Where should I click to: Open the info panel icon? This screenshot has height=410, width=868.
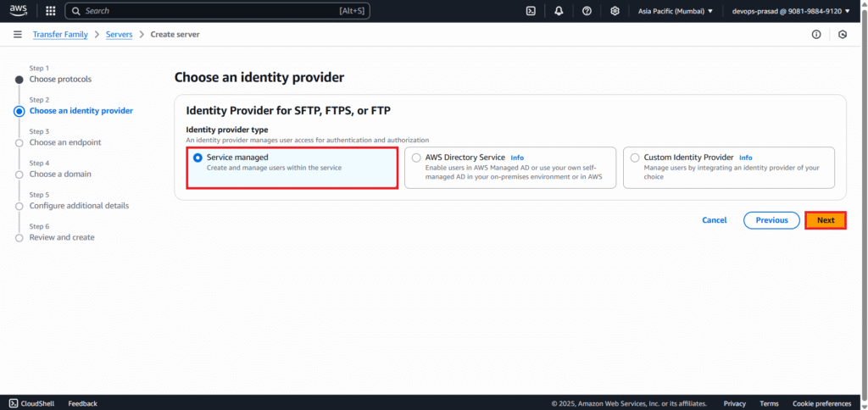pyautogui.click(x=816, y=34)
